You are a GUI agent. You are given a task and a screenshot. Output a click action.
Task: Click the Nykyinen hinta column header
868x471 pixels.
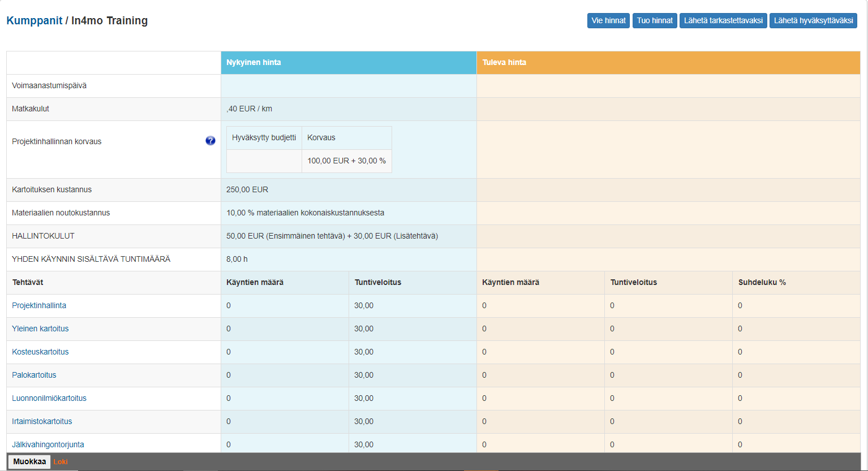[253, 63]
